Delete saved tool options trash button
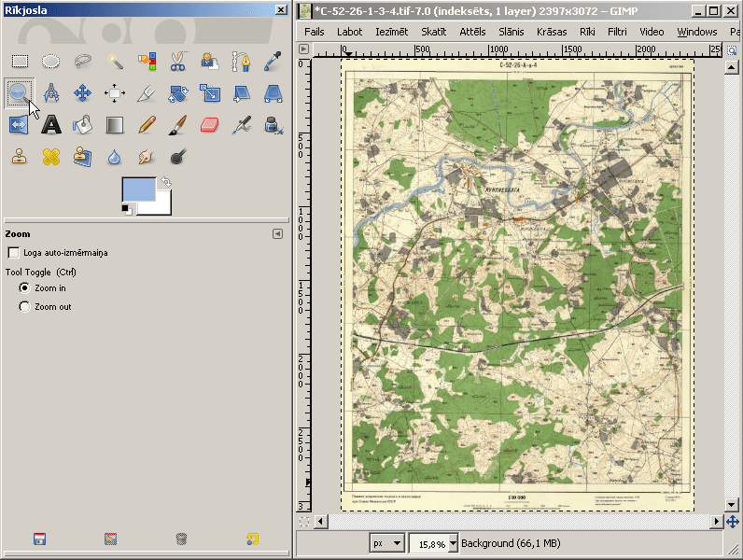Image resolution: width=743 pixels, height=560 pixels. tap(181, 539)
